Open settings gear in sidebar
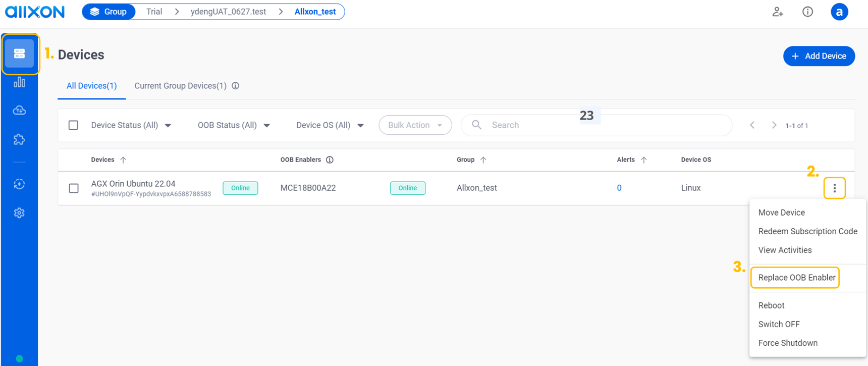 (19, 213)
